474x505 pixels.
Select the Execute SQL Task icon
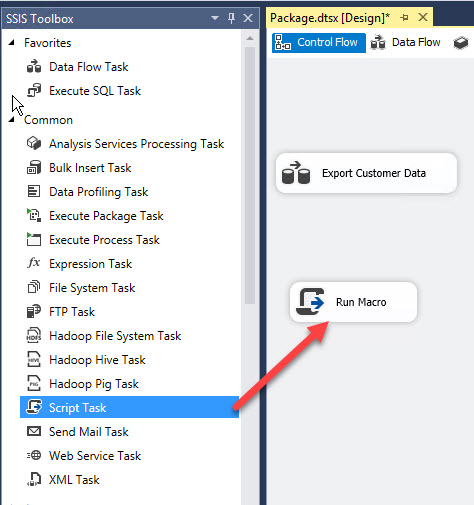coord(34,91)
